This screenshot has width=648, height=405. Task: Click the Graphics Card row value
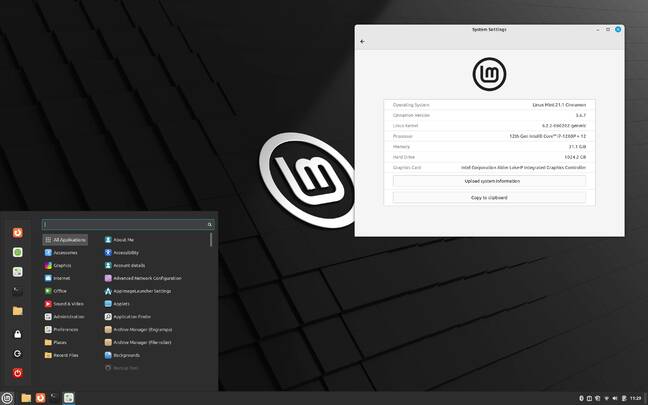tap(524, 167)
